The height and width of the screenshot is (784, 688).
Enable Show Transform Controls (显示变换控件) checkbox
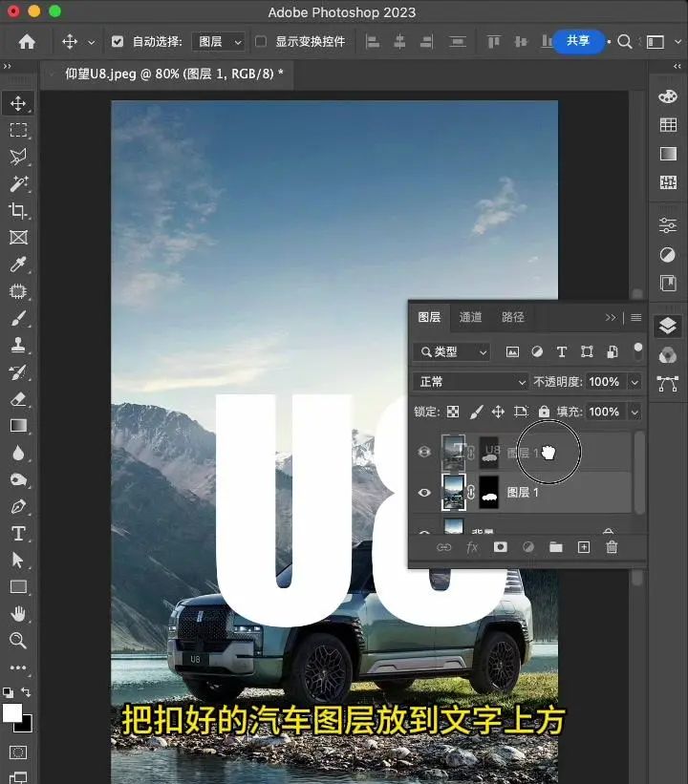coord(260,41)
